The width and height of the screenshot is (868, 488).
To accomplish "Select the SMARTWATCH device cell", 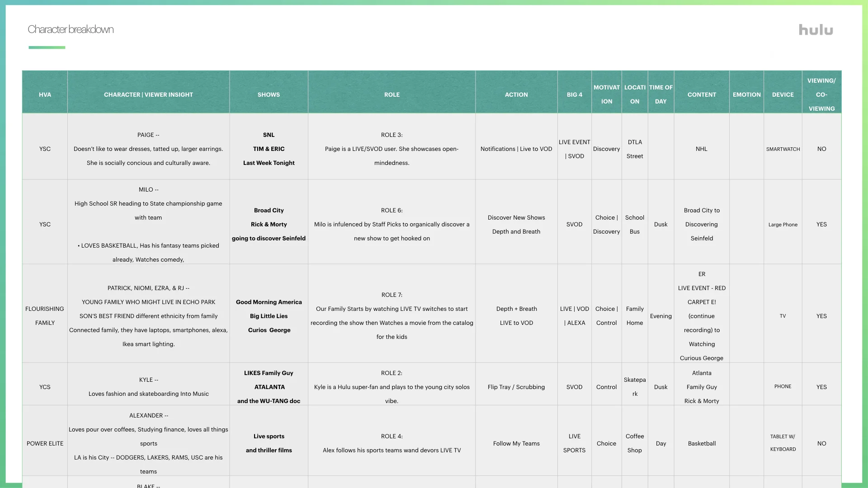I will pos(783,149).
